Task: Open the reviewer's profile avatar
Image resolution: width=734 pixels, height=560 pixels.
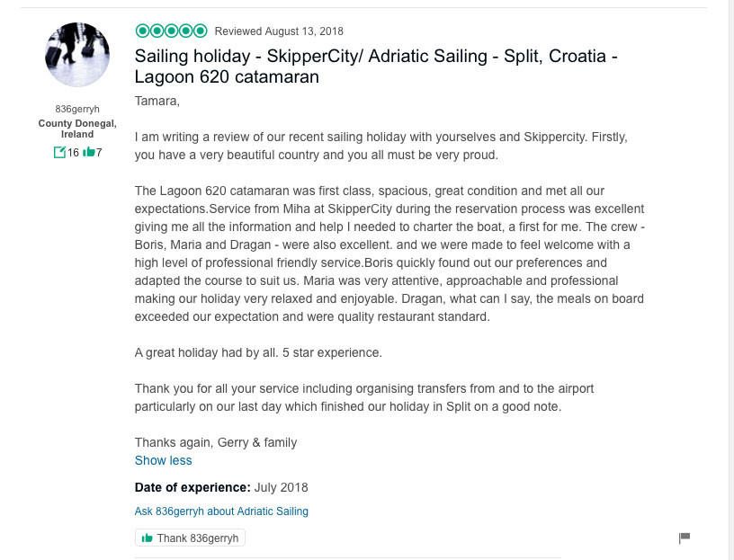Action: [x=77, y=55]
